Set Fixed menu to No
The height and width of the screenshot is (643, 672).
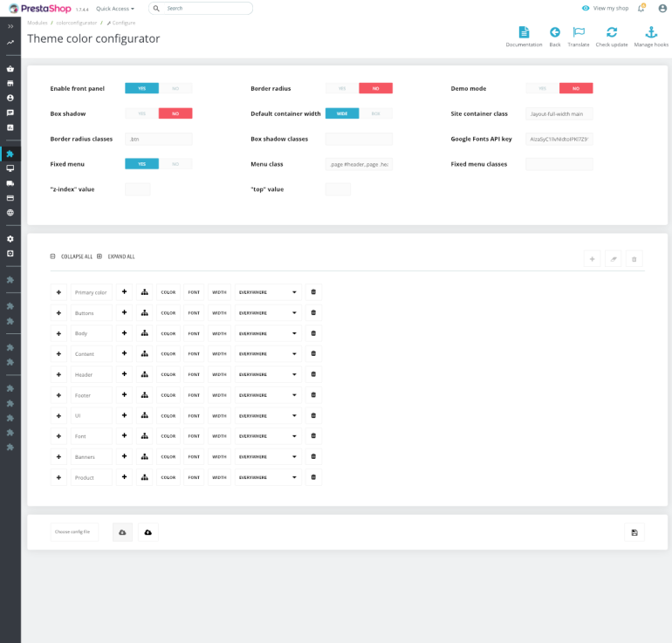(x=175, y=164)
